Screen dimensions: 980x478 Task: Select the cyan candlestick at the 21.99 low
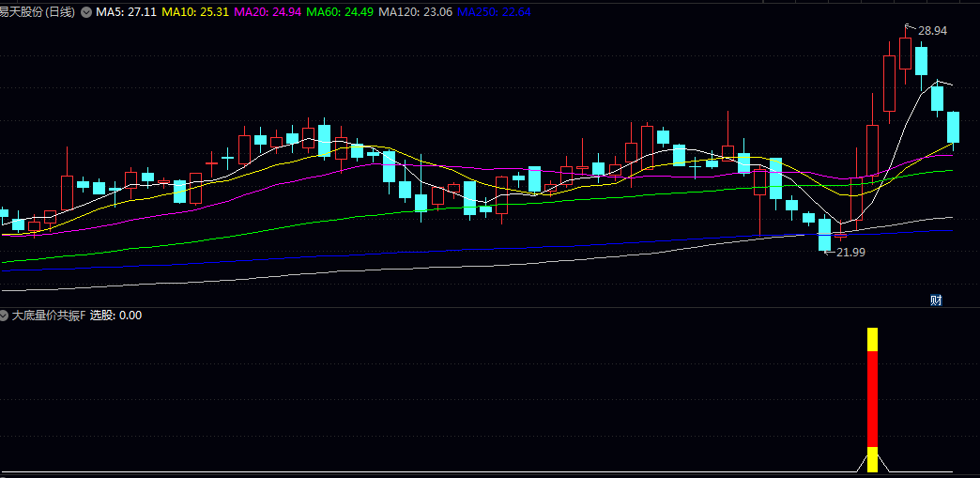pyautogui.click(x=825, y=234)
